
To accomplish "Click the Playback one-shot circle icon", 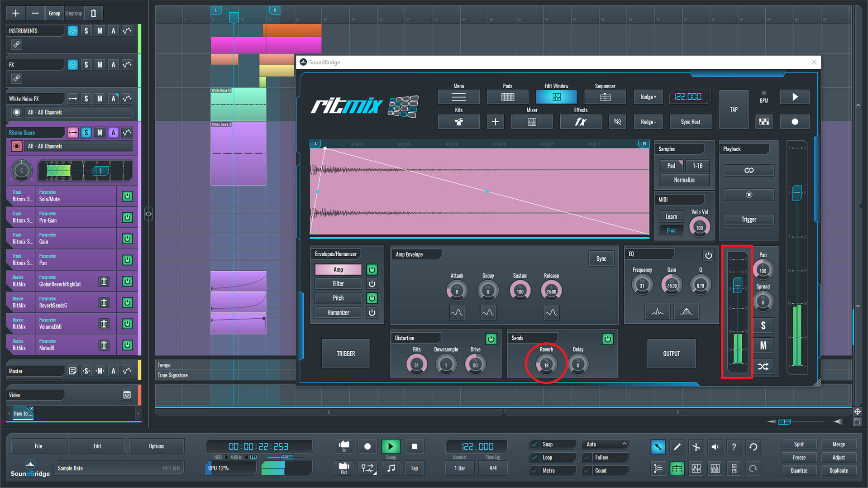I will tap(749, 195).
